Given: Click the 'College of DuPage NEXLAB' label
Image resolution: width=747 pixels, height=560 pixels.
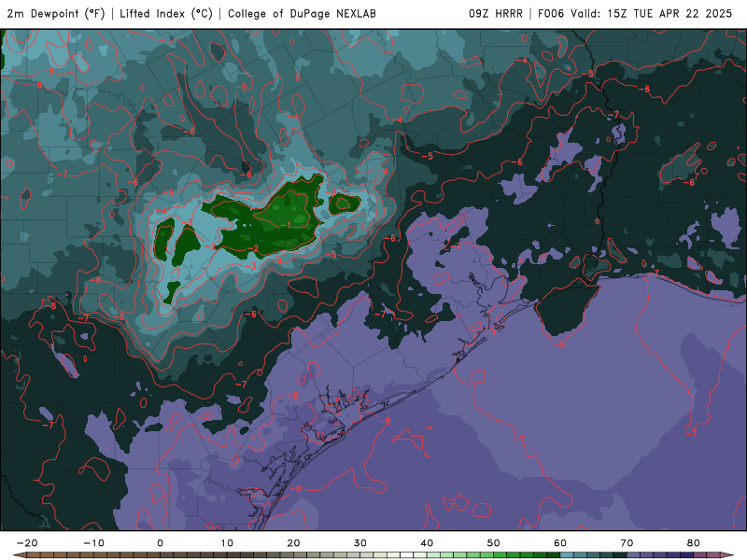Looking at the screenshot, I should pyautogui.click(x=302, y=14).
